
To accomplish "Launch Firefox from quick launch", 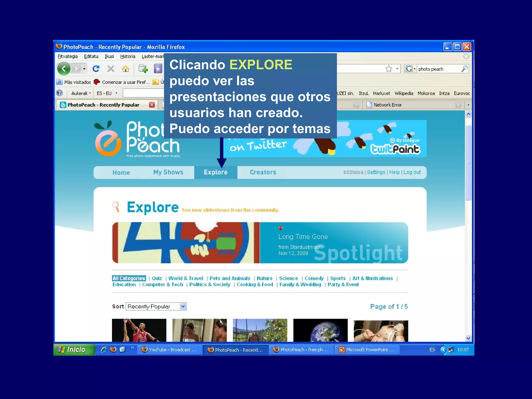I will click(113, 350).
